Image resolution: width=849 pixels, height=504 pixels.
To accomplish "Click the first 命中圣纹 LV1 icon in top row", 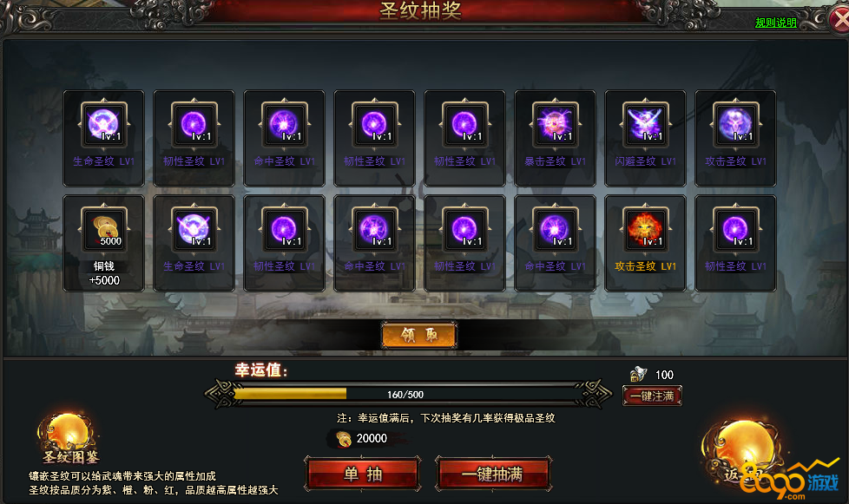I will (x=284, y=124).
